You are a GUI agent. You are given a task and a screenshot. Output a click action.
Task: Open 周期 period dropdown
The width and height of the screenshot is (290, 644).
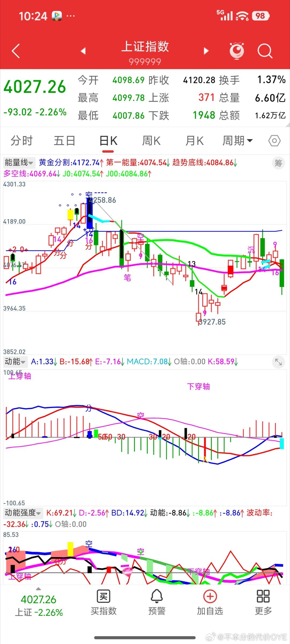238,141
